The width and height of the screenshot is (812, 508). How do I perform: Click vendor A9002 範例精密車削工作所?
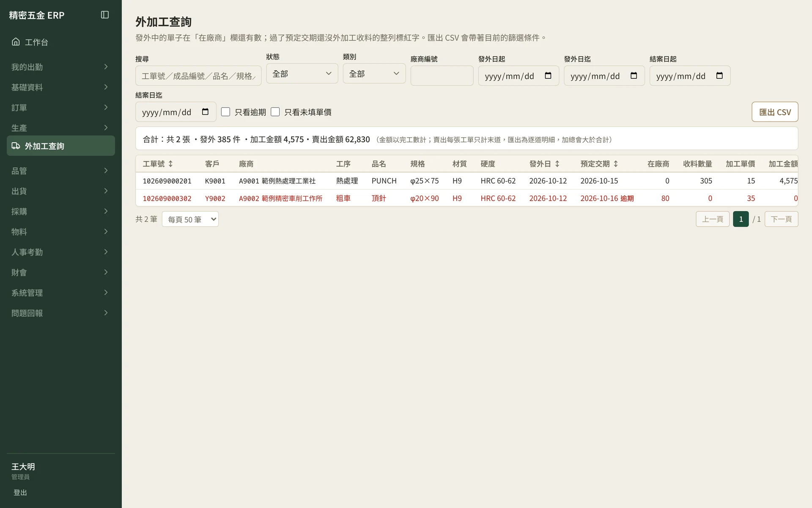tap(280, 198)
